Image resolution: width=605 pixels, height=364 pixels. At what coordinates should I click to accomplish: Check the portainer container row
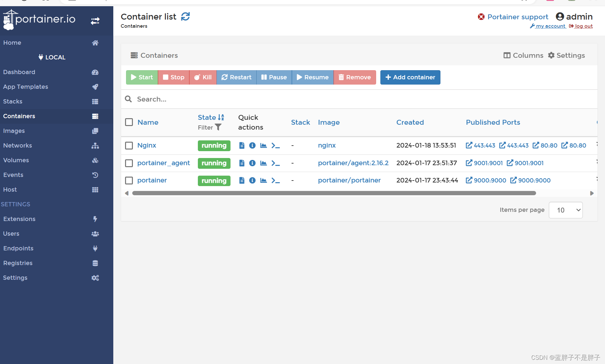pyautogui.click(x=129, y=180)
